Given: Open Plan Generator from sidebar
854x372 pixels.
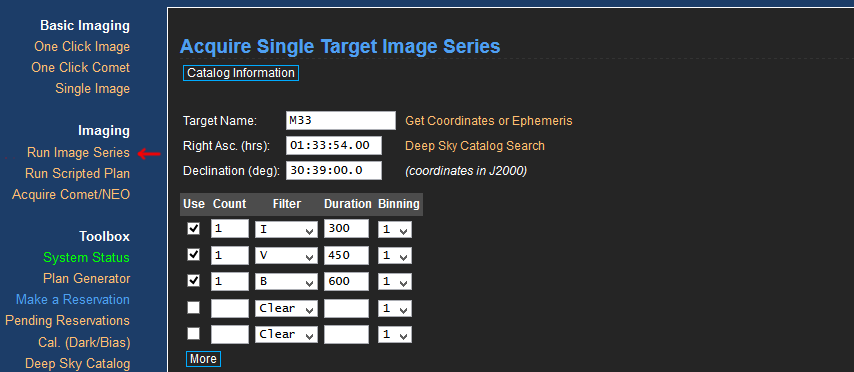Looking at the screenshot, I should coord(87,279).
